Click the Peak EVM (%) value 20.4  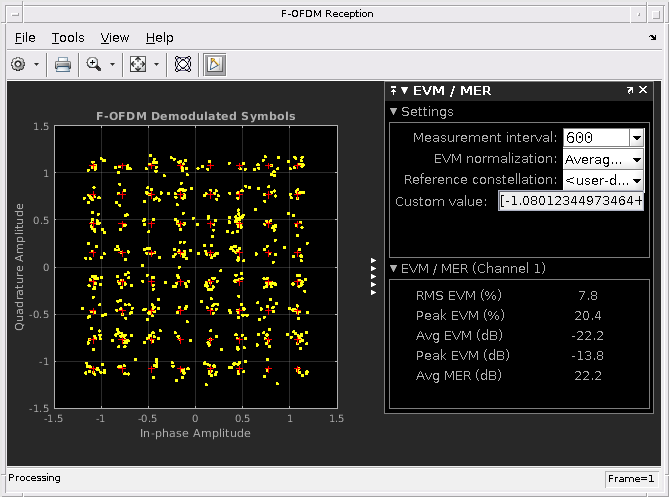pos(588,315)
